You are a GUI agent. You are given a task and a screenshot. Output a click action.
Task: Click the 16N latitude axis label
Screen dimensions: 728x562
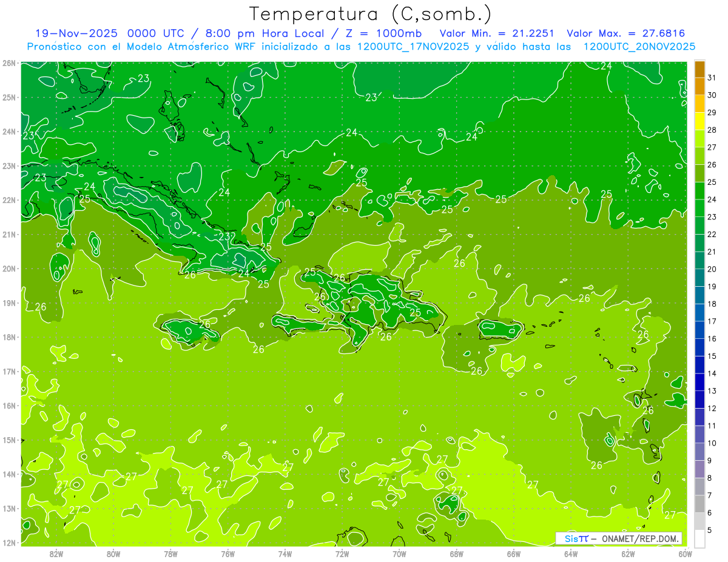[x=8, y=406]
